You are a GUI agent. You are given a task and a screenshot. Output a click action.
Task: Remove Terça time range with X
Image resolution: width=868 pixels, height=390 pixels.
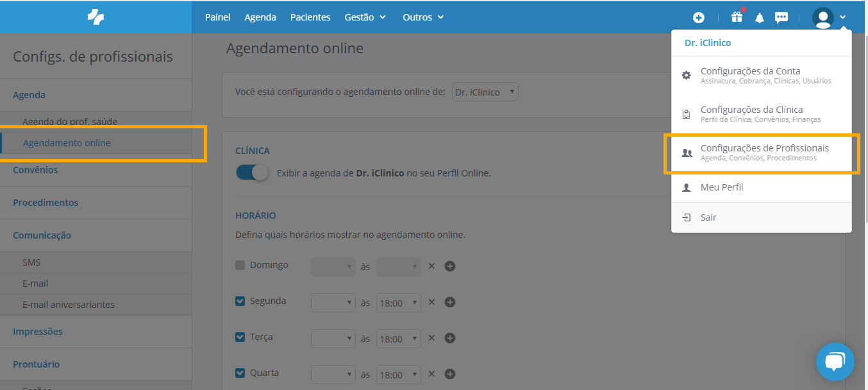431,337
